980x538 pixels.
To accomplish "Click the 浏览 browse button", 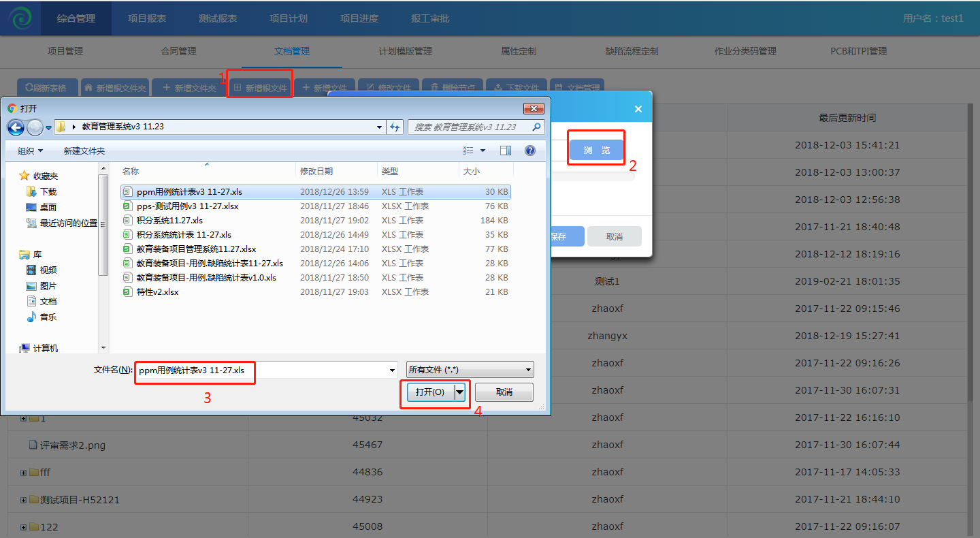I will (x=596, y=151).
